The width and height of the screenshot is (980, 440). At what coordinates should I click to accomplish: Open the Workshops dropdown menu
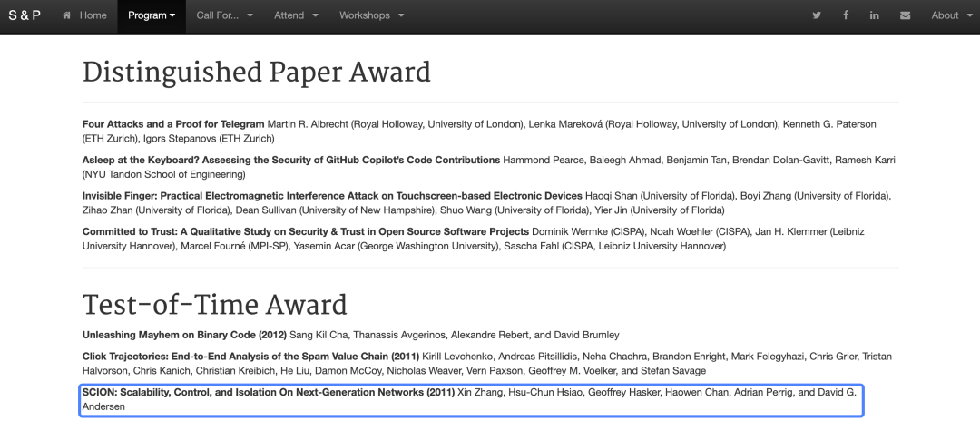372,15
